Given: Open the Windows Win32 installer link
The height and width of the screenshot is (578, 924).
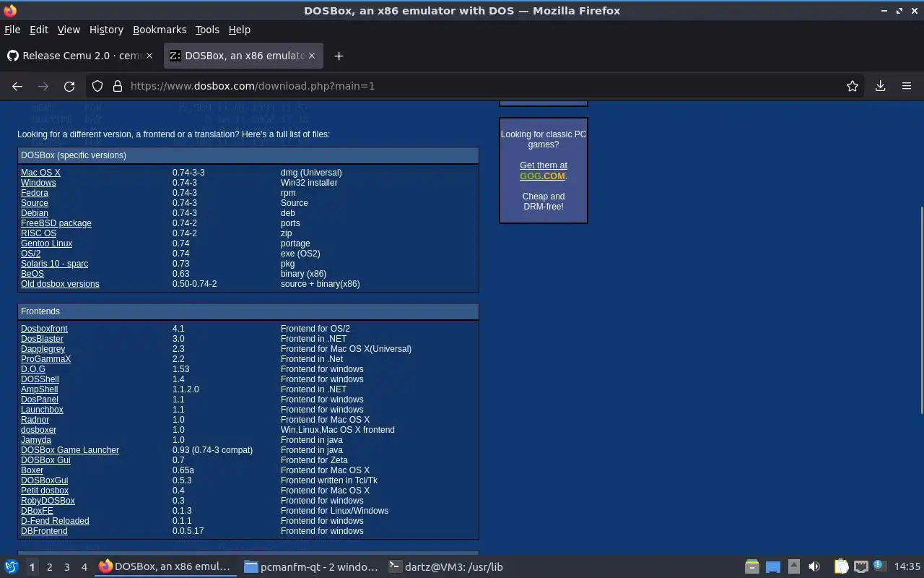Looking at the screenshot, I should [38, 183].
